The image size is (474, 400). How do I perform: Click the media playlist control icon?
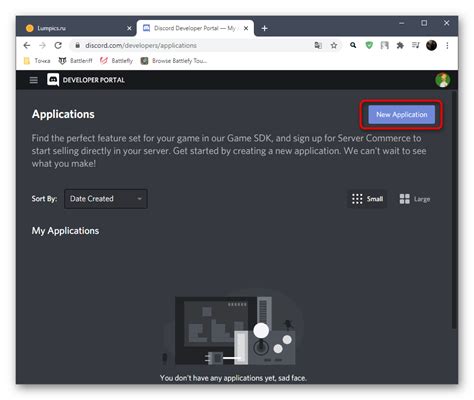click(x=416, y=45)
